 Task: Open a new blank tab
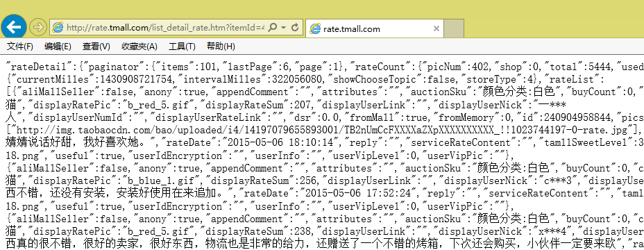(454, 28)
